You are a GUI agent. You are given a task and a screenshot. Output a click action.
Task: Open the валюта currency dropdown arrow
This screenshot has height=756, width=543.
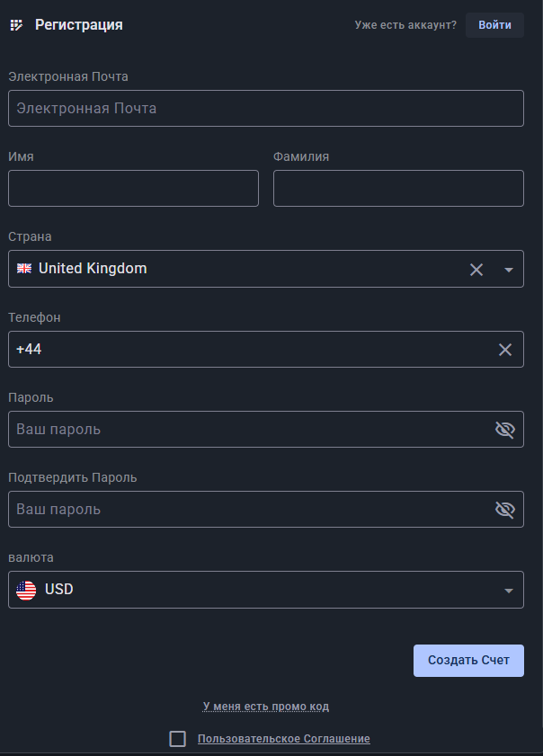(509, 591)
